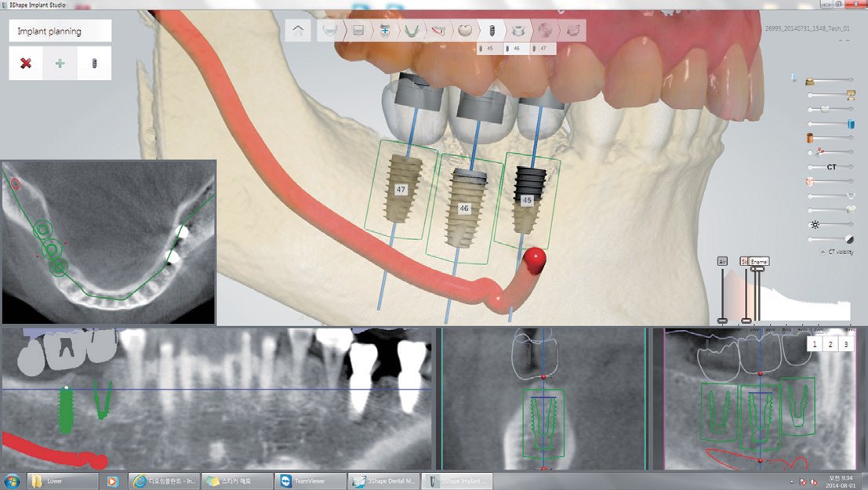
Task: Click implant label 45 in 3D view
Action: [526, 201]
